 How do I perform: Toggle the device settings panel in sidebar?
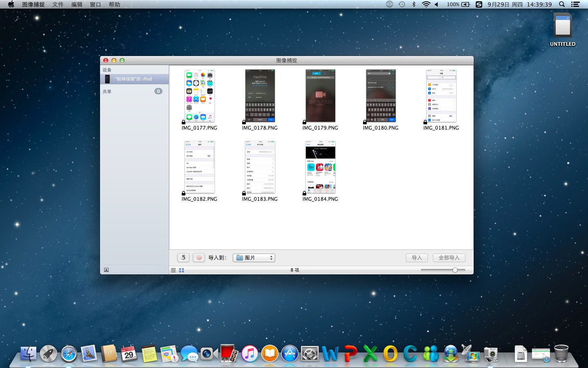click(107, 270)
